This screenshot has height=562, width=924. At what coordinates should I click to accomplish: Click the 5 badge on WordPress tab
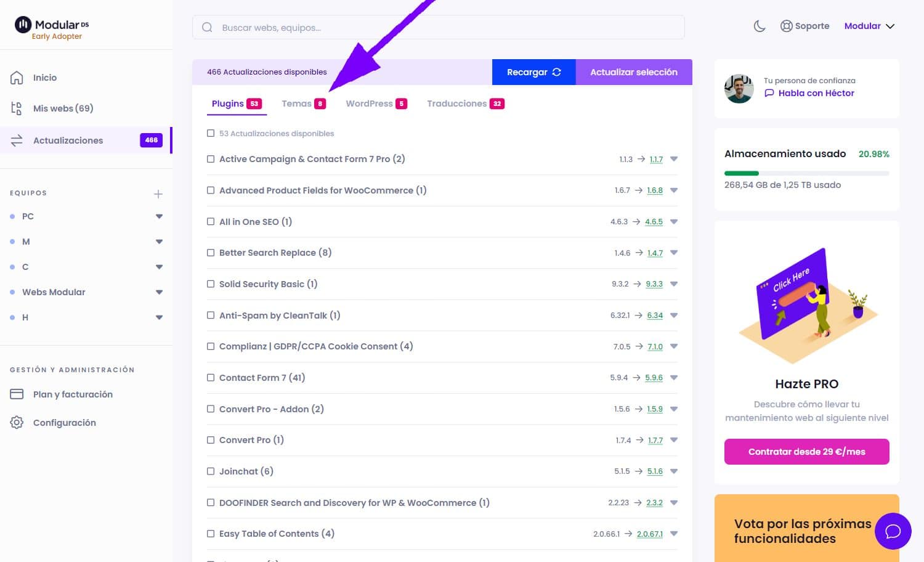(x=402, y=104)
